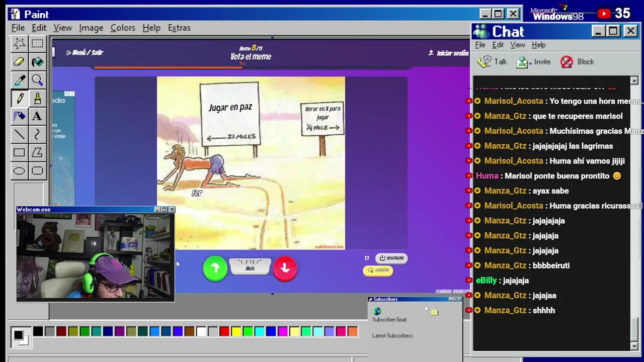The width and height of the screenshot is (644, 362).
Task: Click 'Latest Subscribers:' label
Action: click(x=392, y=336)
